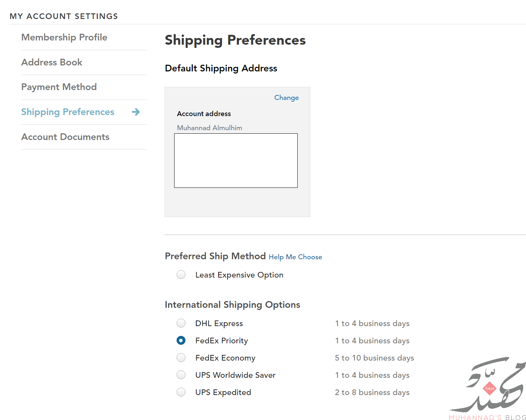The image size is (526, 420).
Task: Choose UPS Expedited shipping option
Action: [x=181, y=392]
